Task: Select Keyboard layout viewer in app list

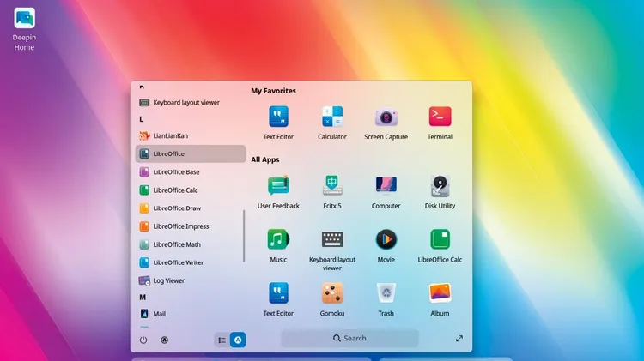Action: tap(191, 103)
